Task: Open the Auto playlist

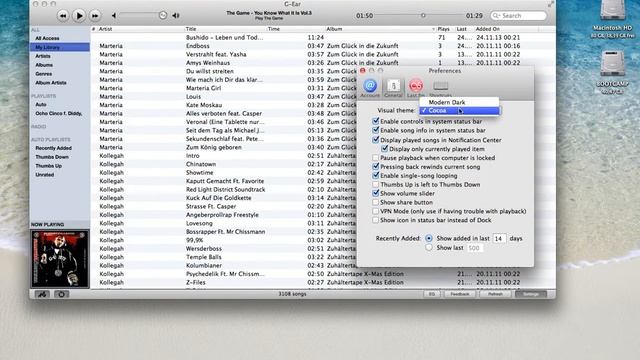Action: (x=41, y=104)
